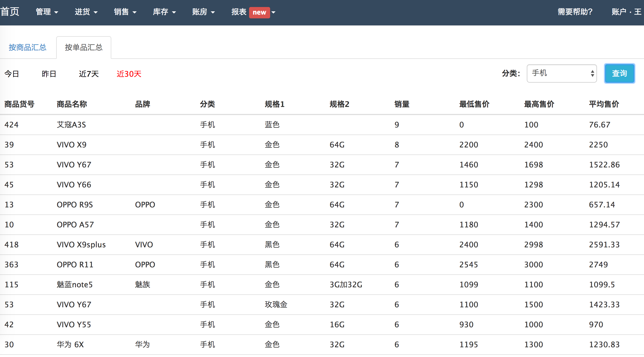Switch to the 按商品汇总 tab
This screenshot has width=644, height=357.
pyautogui.click(x=28, y=47)
